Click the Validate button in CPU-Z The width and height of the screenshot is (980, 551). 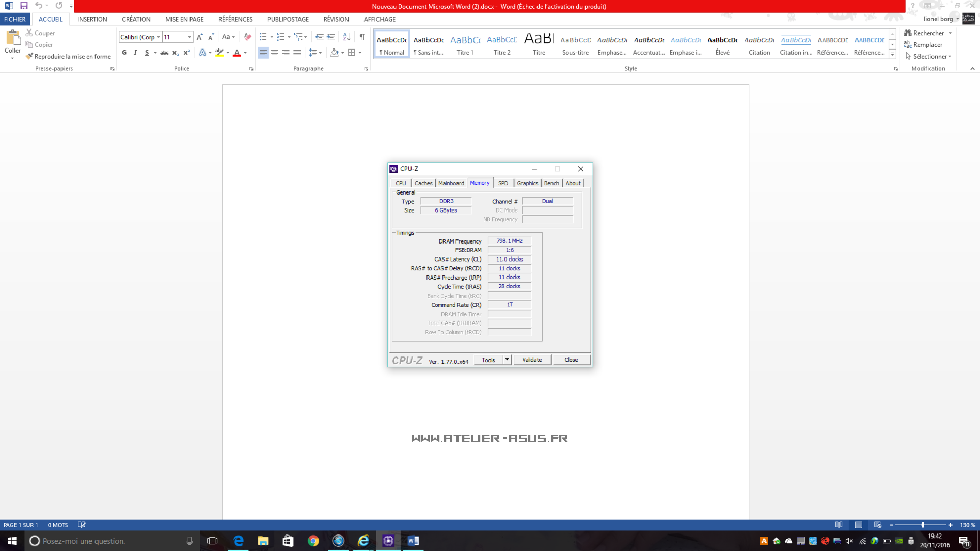[532, 360]
